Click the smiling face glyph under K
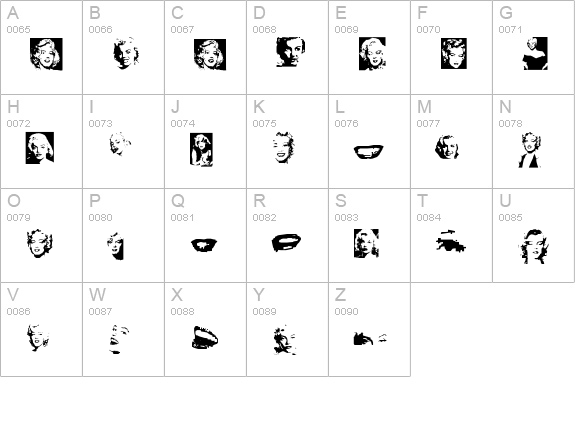The width and height of the screenshot is (575, 421). pos(283,147)
